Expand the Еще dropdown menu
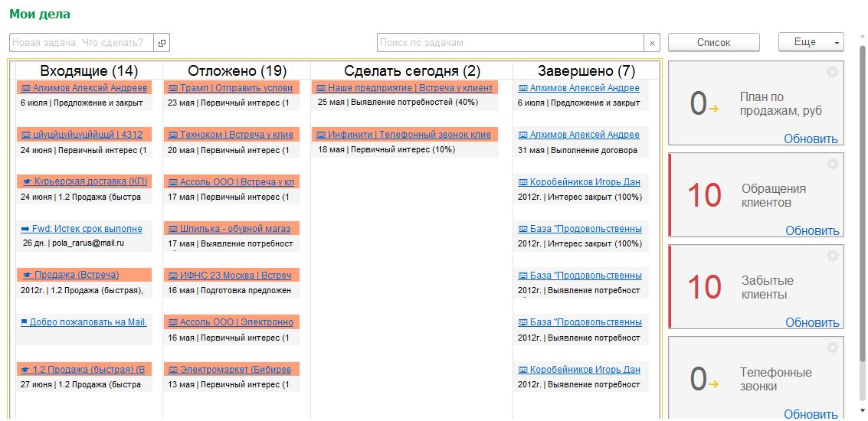This screenshot has width=868, height=421. [x=811, y=42]
